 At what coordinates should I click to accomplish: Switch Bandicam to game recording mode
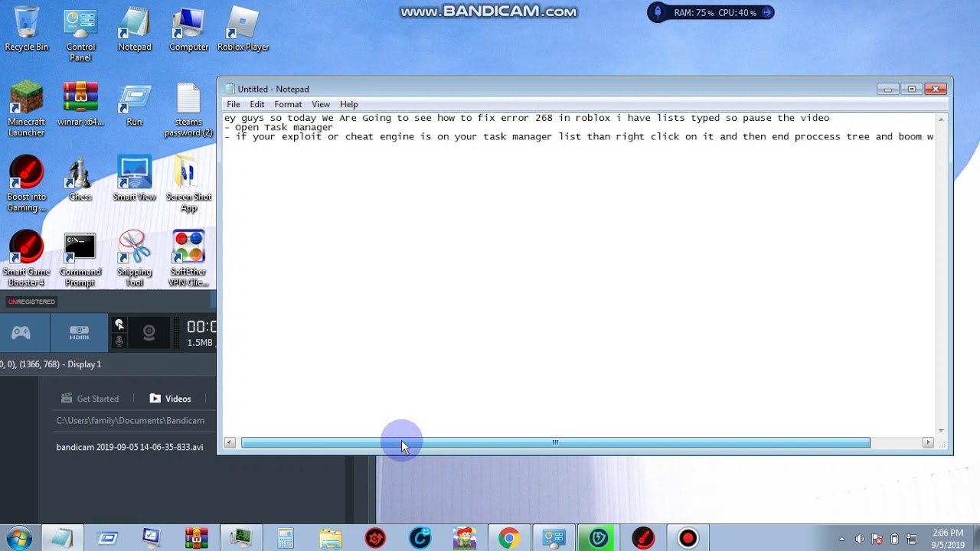click(x=21, y=333)
